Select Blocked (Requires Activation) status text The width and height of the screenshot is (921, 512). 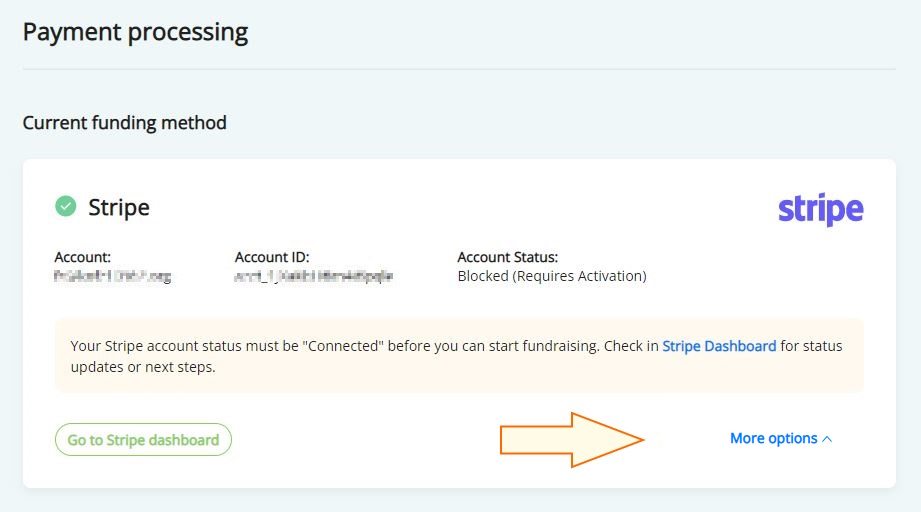pos(552,276)
